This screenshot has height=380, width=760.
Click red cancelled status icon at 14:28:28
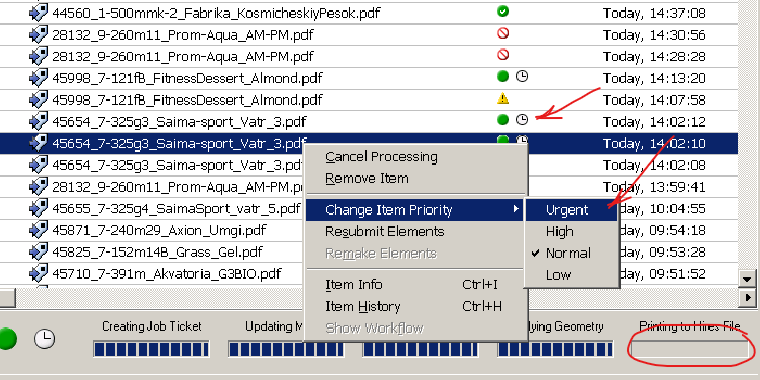pyautogui.click(x=503, y=54)
